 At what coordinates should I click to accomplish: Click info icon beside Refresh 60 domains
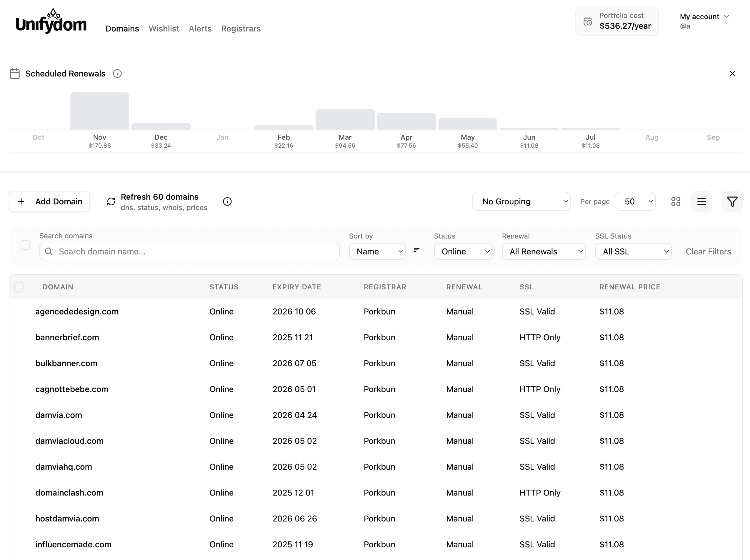[227, 202]
